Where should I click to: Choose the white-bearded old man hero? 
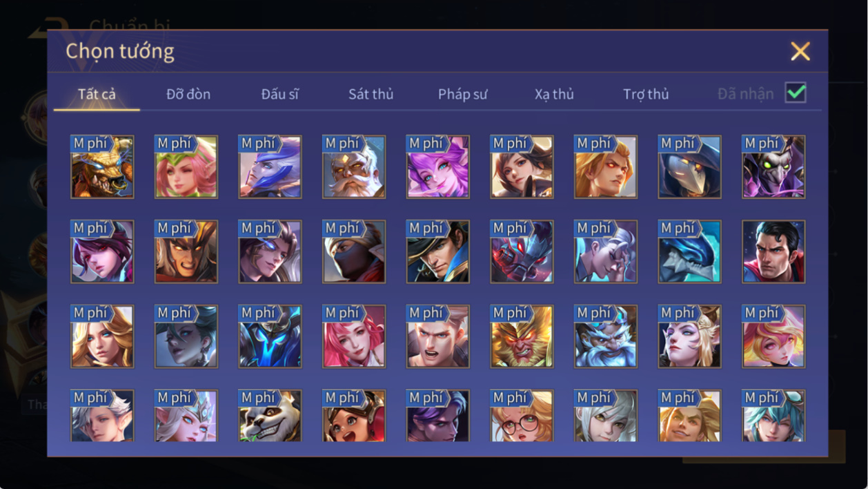[354, 167]
